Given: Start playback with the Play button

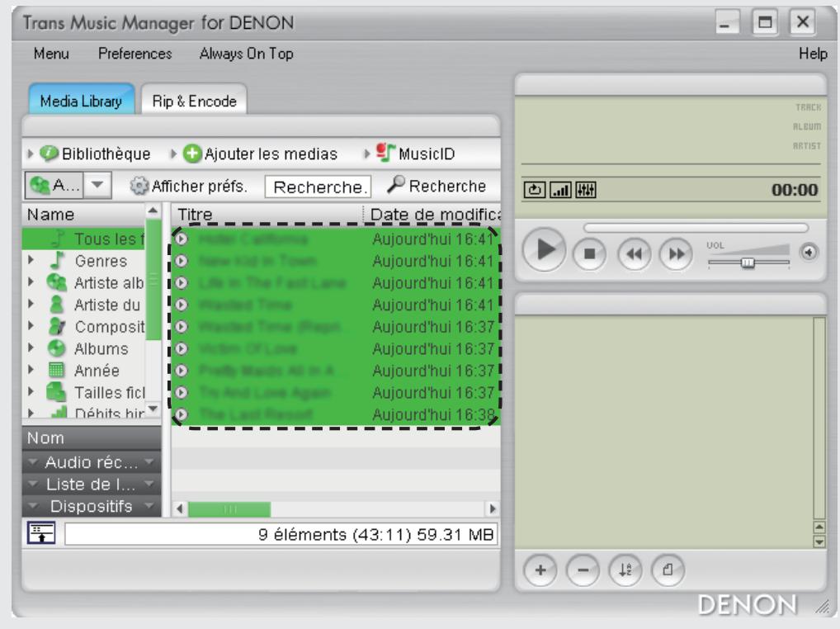Looking at the screenshot, I should [545, 250].
